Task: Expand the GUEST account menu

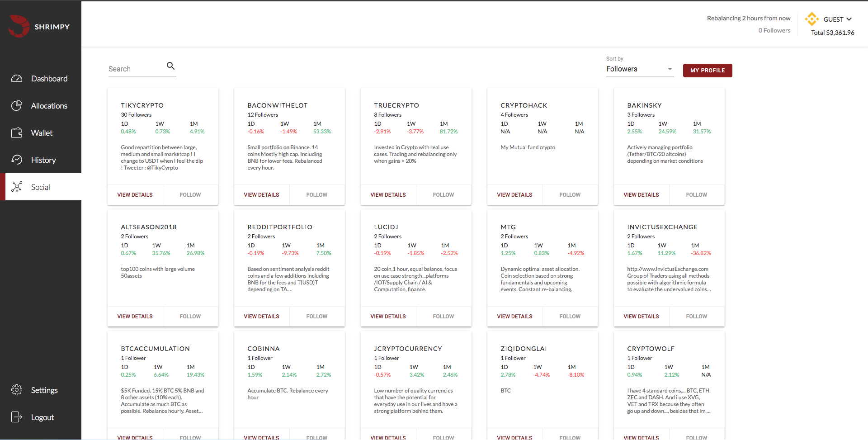Action: 838,19
